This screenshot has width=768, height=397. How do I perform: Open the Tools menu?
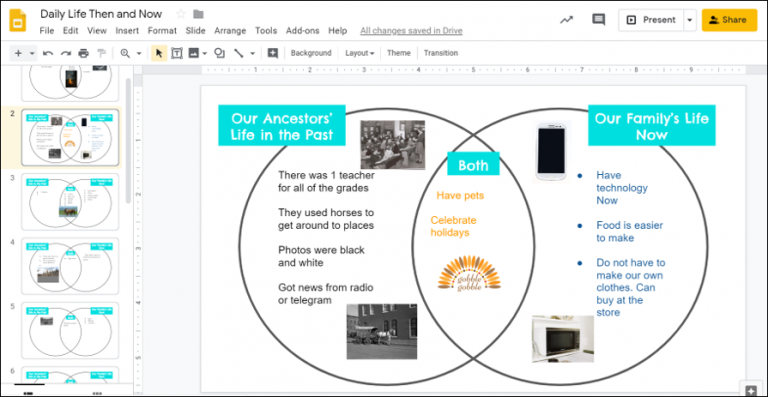tap(266, 31)
